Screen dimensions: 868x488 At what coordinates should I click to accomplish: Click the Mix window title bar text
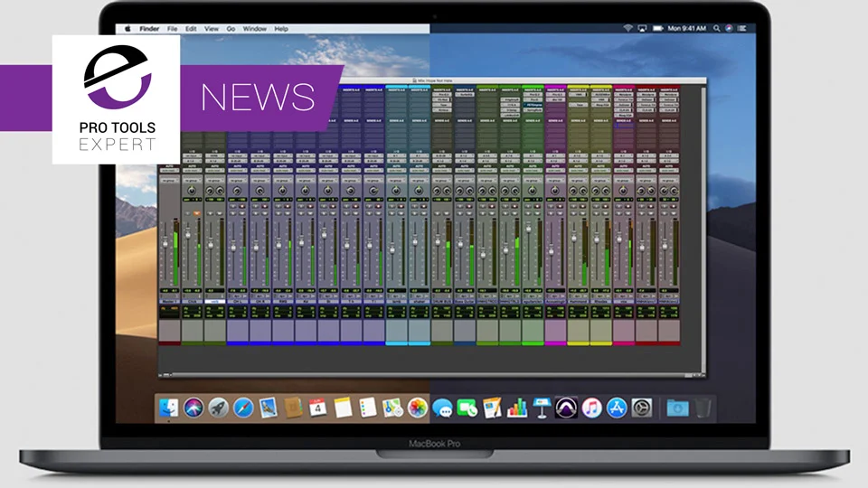[x=435, y=80]
